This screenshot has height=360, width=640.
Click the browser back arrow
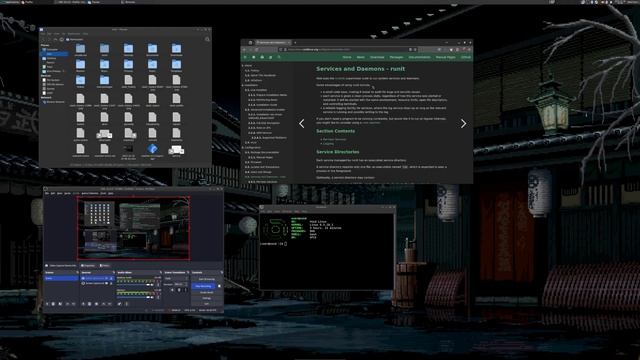(244, 49)
